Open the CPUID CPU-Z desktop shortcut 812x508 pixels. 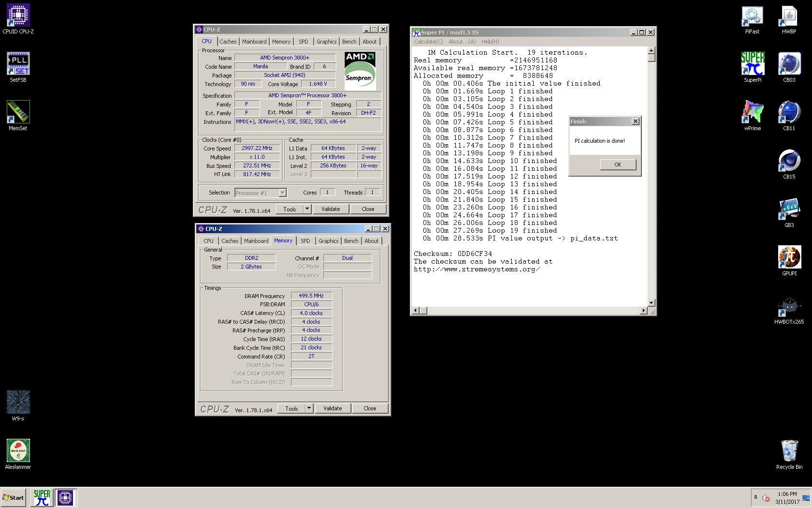click(18, 19)
